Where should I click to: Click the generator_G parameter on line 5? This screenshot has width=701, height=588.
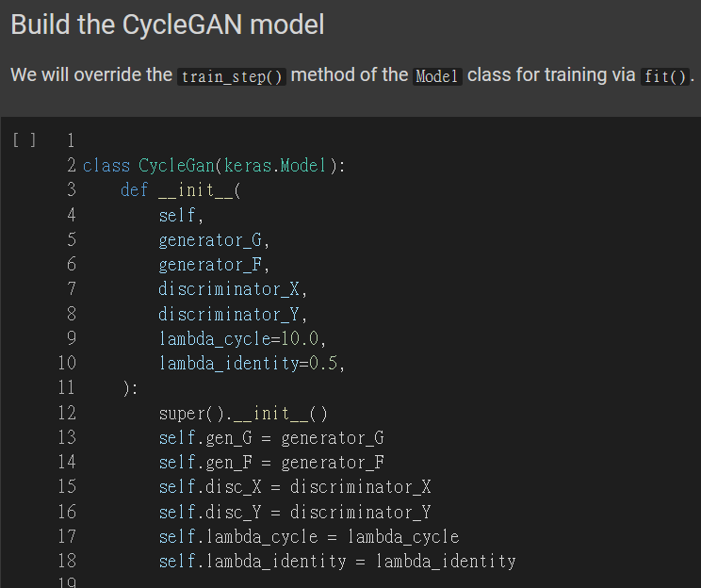[214, 239]
